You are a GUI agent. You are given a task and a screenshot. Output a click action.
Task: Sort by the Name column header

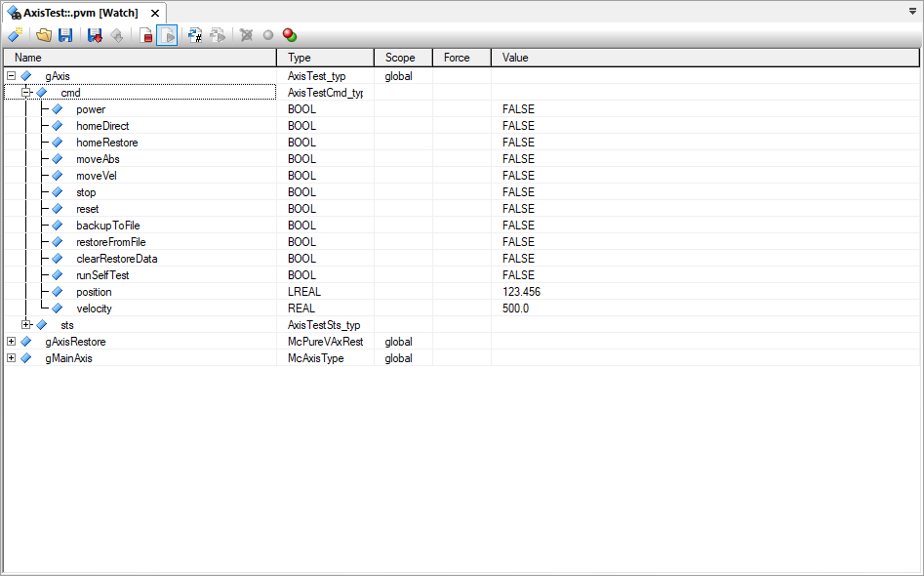[141, 58]
